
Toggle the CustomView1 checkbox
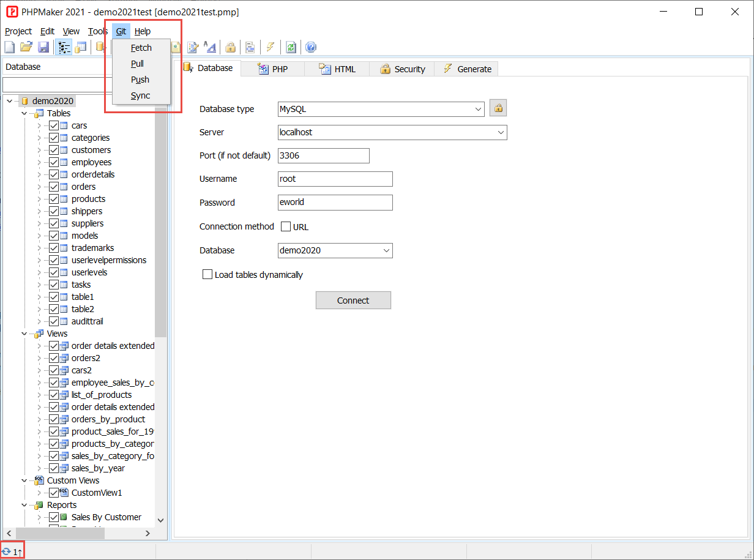(x=54, y=493)
